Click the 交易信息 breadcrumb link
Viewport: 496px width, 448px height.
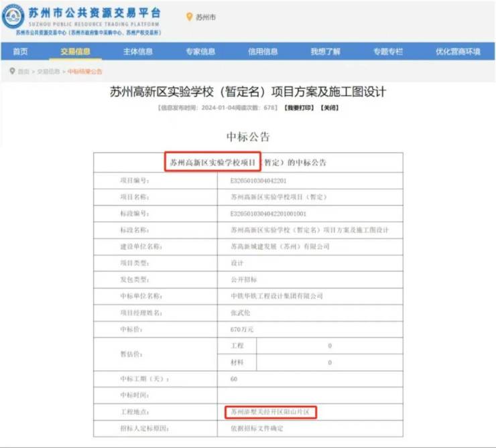click(48, 72)
